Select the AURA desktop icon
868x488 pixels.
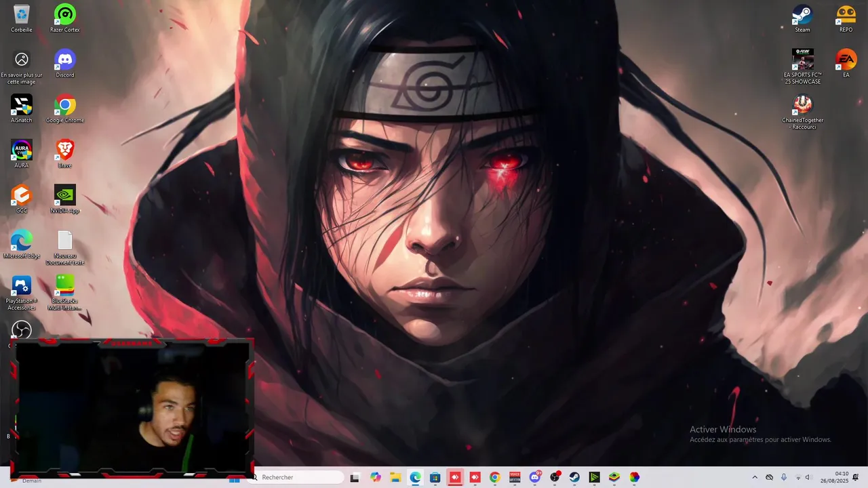coord(22,154)
